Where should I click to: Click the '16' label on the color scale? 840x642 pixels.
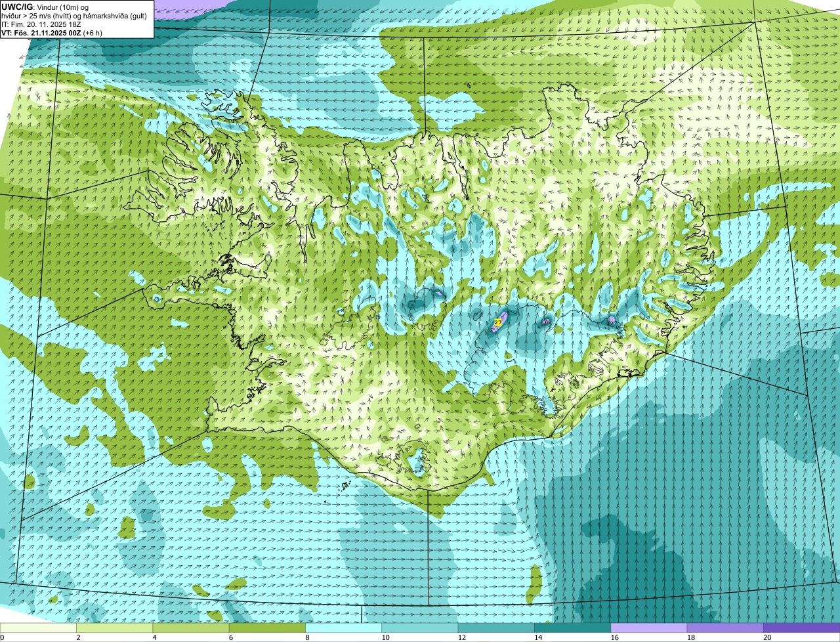coord(614,637)
